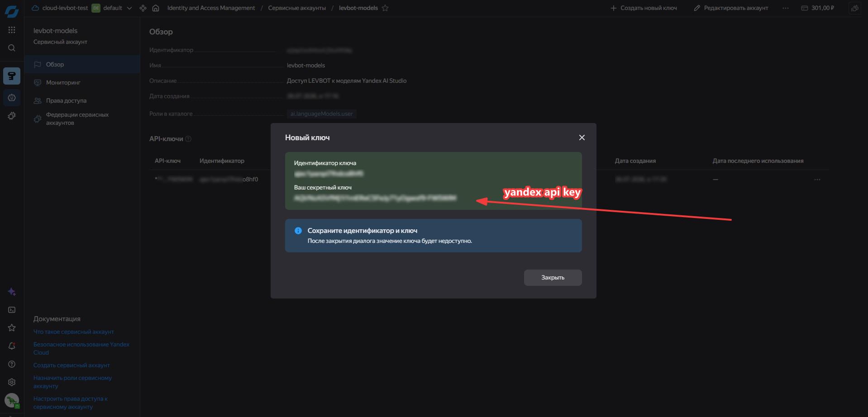The width and height of the screenshot is (868, 417).
Task: Open Федерации сервисных аккаунтов section
Action: click(x=82, y=119)
